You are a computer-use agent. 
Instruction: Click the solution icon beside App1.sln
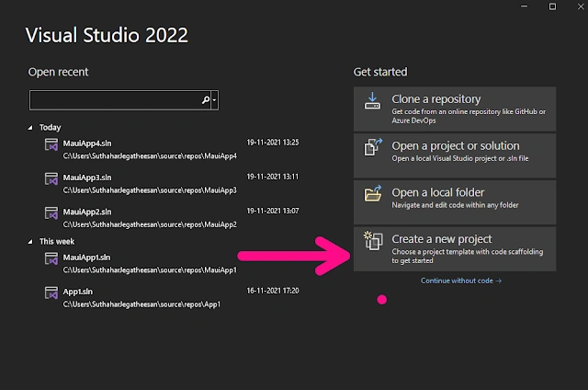coord(51,292)
